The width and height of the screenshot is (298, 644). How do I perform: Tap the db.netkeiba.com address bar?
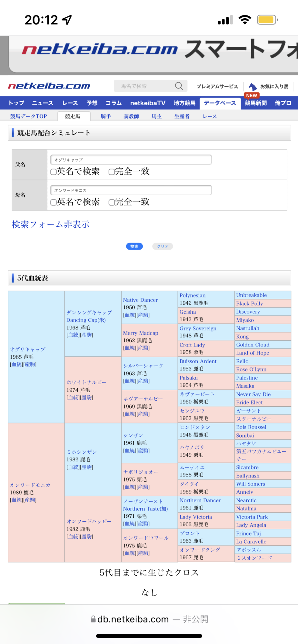(x=149, y=619)
